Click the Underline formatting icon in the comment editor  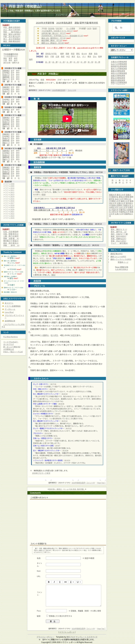(60, 582)
